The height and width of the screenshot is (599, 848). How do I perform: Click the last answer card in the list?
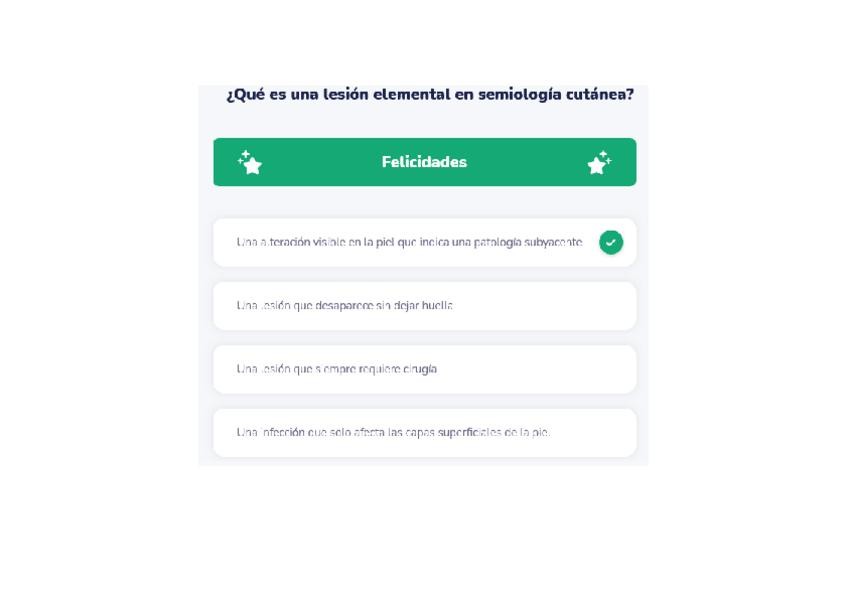[x=424, y=433]
